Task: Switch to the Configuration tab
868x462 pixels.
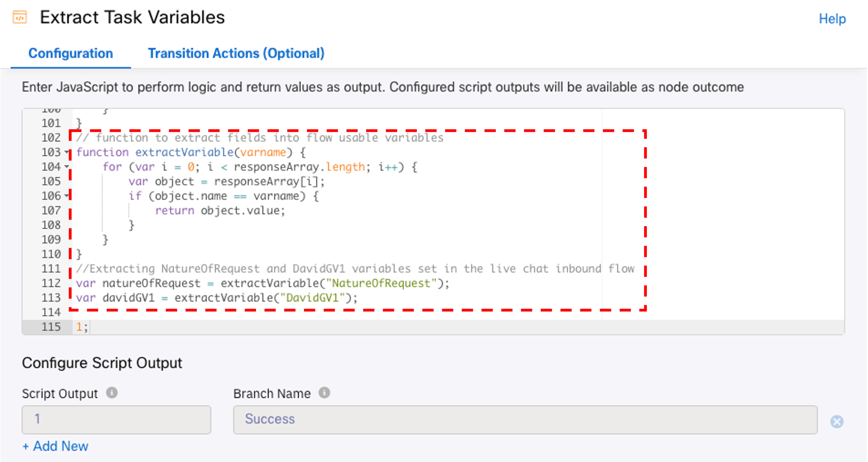Action: point(70,53)
